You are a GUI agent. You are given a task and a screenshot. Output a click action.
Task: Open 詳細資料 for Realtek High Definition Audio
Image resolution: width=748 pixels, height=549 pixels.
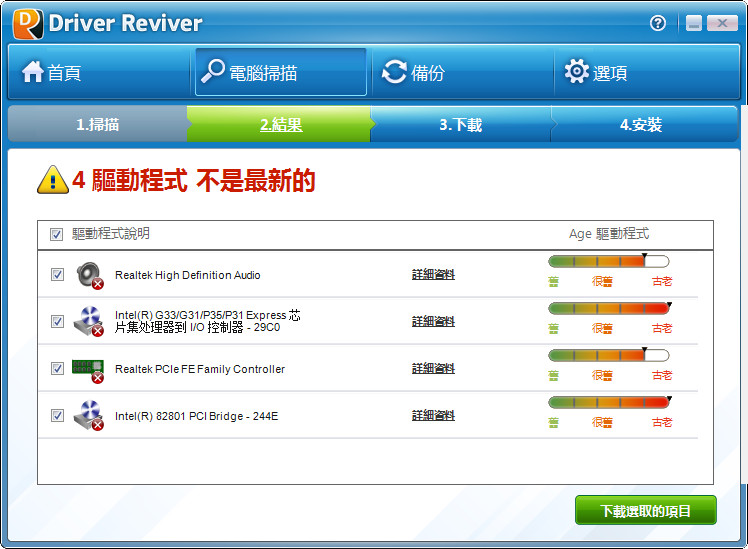tap(433, 274)
